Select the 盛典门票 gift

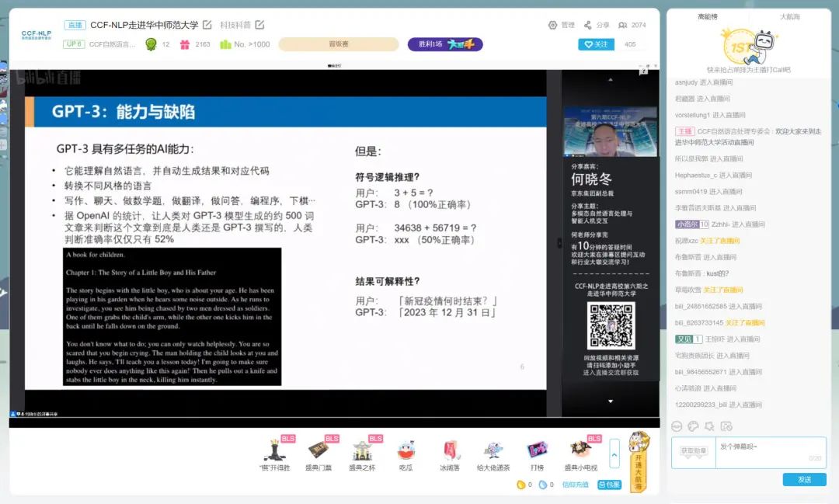(319, 454)
